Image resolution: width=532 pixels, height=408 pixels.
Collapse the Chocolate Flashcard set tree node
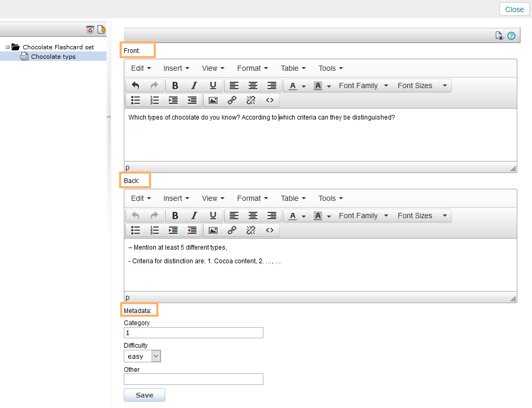point(8,47)
